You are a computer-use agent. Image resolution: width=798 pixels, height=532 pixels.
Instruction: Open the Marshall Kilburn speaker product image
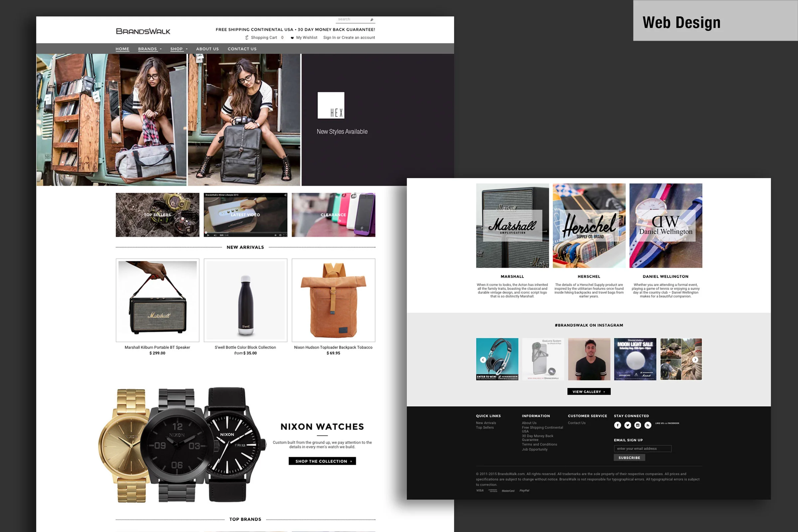pyautogui.click(x=157, y=300)
